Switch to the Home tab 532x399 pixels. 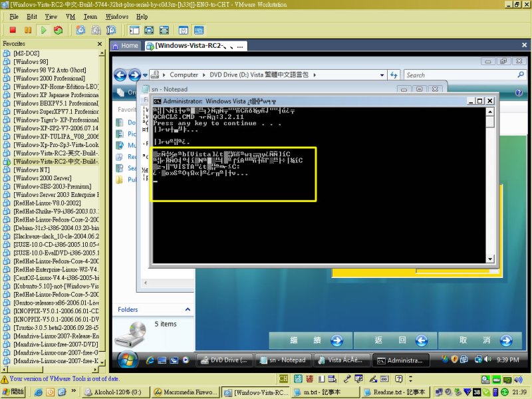tap(126, 46)
